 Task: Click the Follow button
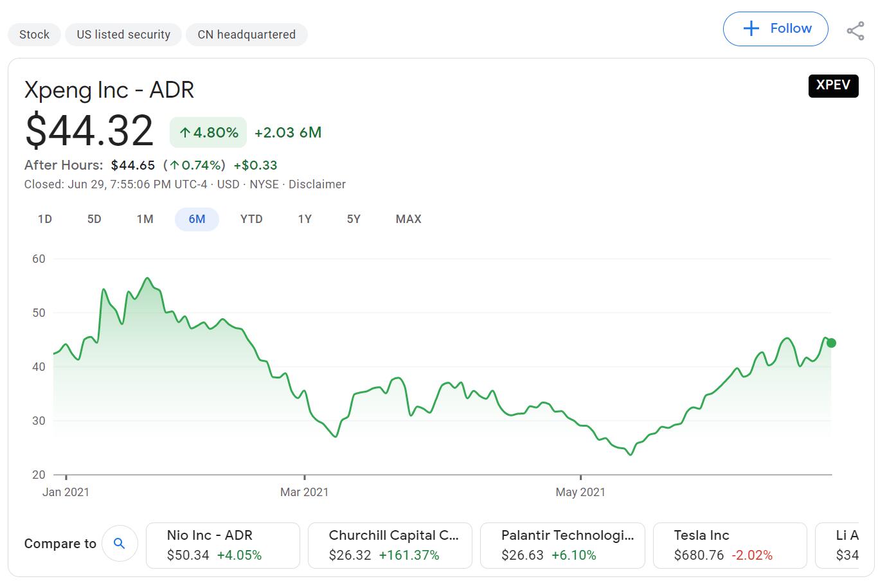pyautogui.click(x=775, y=28)
